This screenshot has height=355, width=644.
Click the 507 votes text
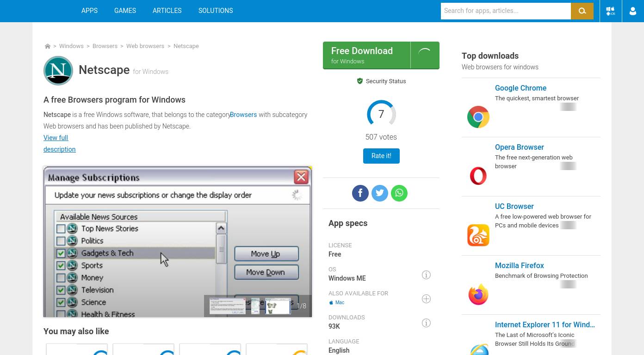coord(381,137)
